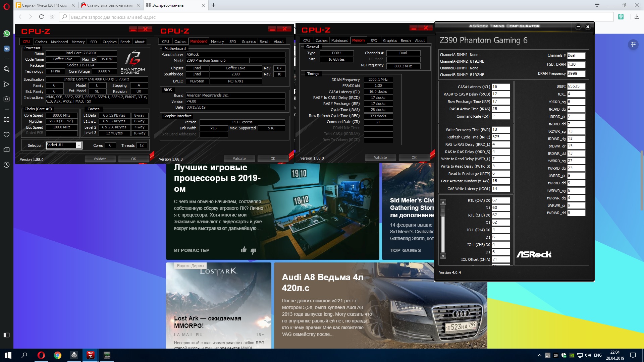Open the Bench tab in CPU window
This screenshot has width=644, height=362.
point(125,42)
